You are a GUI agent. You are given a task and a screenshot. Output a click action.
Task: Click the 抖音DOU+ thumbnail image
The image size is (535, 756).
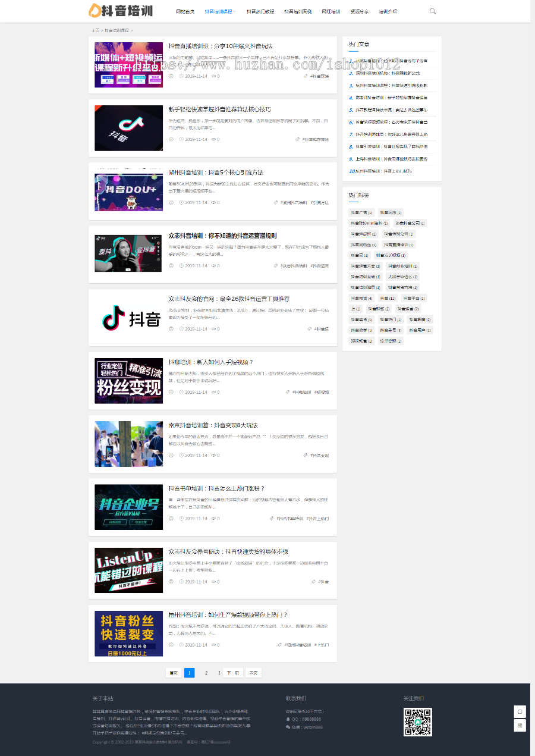coord(128,191)
